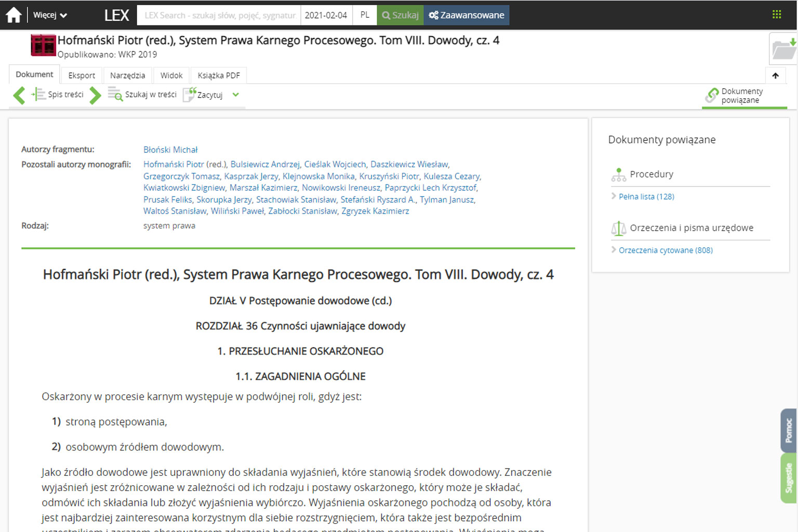Click heading 1.1. ZAGADNIENIA OGÓLNE
The image size is (798, 532).
[300, 376]
